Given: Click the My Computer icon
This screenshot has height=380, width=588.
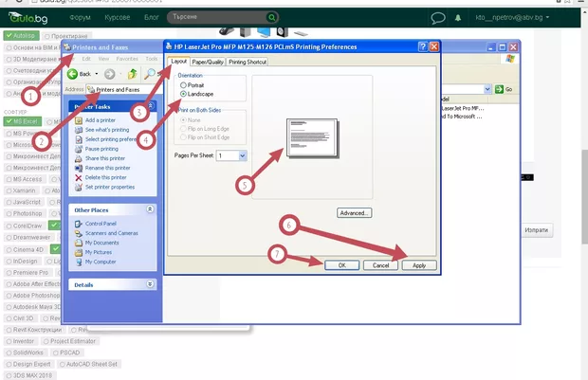Looking at the screenshot, I should [x=79, y=262].
